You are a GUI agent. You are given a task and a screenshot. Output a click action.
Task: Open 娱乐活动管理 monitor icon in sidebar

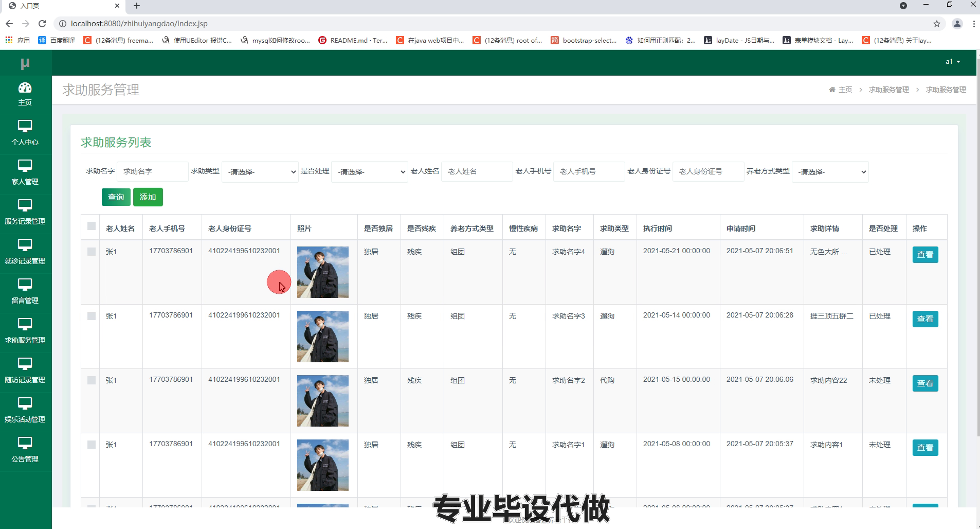(x=25, y=403)
